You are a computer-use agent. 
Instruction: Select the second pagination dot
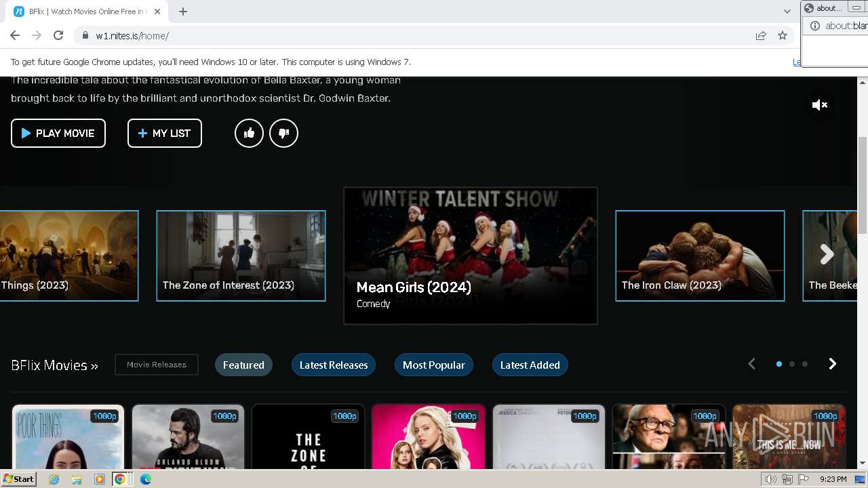(x=792, y=364)
